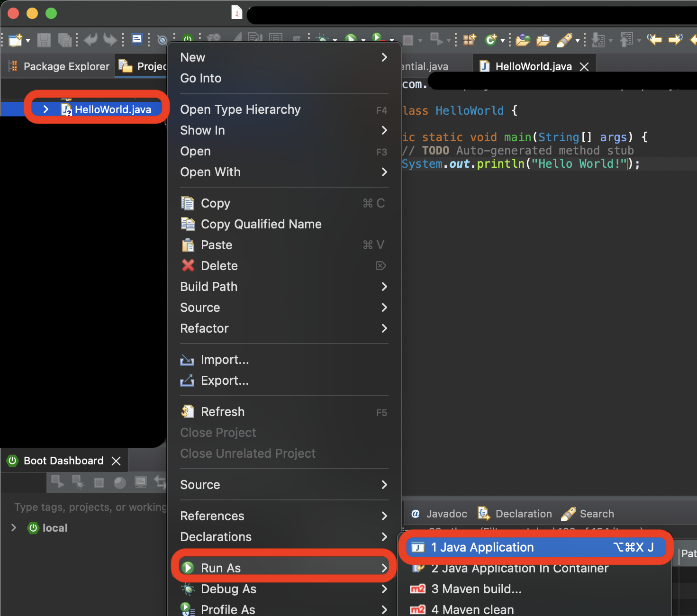This screenshot has height=616, width=697.
Task: Click the Open Type folder icon
Action: point(523,40)
